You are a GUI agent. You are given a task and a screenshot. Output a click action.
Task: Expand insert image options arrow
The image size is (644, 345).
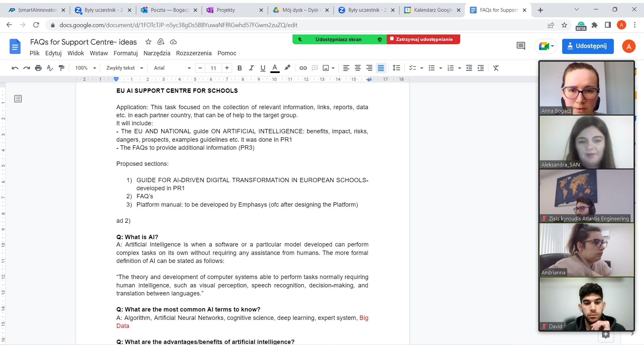[333, 68]
